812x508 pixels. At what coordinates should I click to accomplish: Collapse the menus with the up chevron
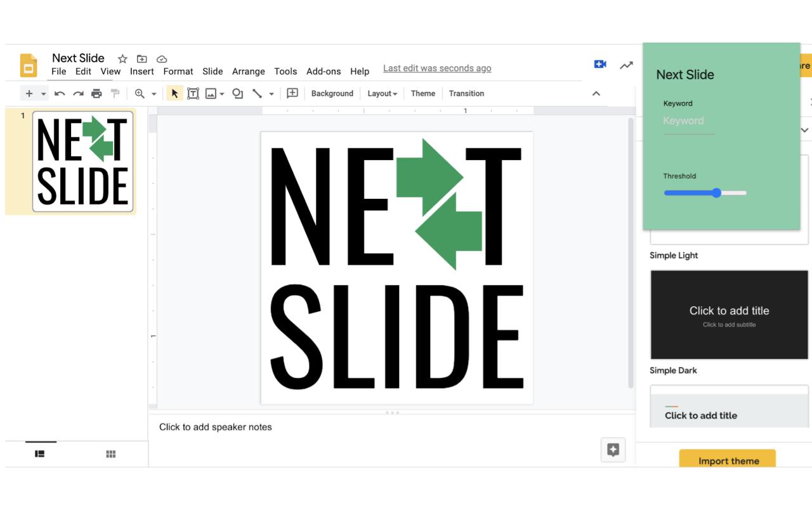tap(596, 93)
